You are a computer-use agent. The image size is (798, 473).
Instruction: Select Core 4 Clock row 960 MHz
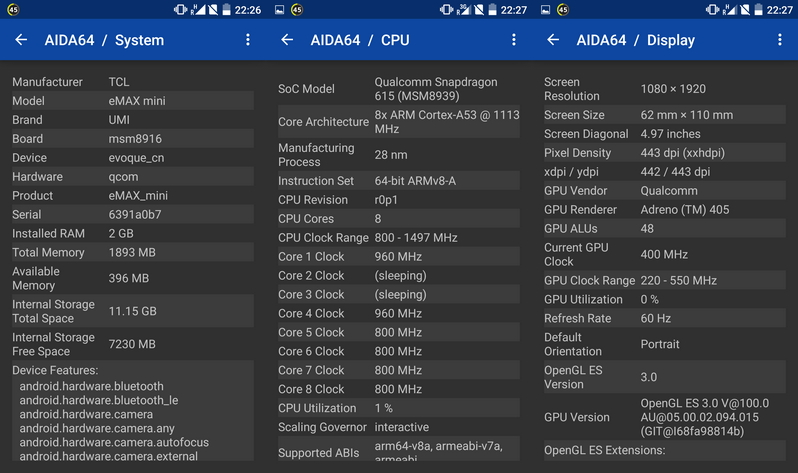(x=399, y=313)
